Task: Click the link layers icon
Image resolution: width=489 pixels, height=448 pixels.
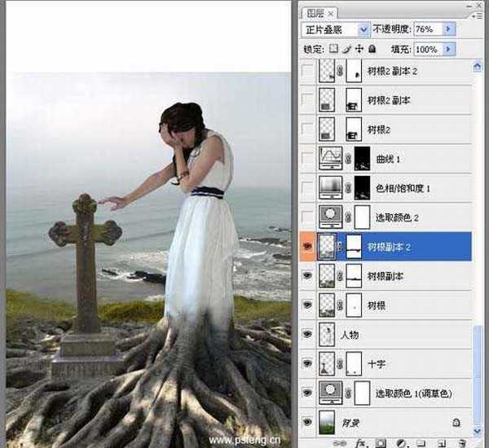Action: pyautogui.click(x=340, y=443)
